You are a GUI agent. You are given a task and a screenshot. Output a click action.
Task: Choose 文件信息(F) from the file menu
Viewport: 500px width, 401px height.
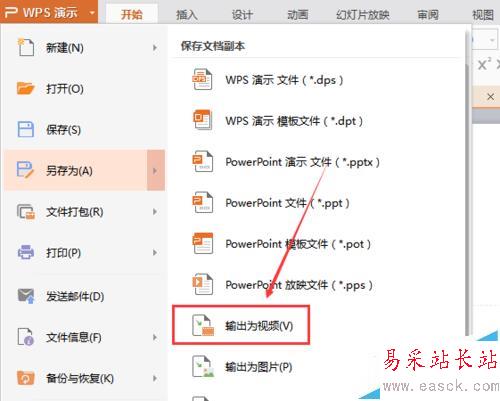[85, 337]
